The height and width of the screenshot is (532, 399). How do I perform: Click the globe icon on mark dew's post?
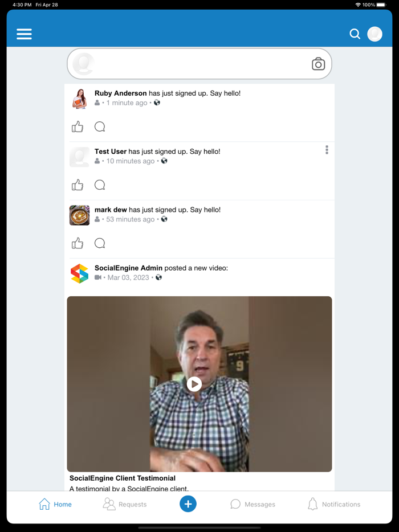click(164, 219)
